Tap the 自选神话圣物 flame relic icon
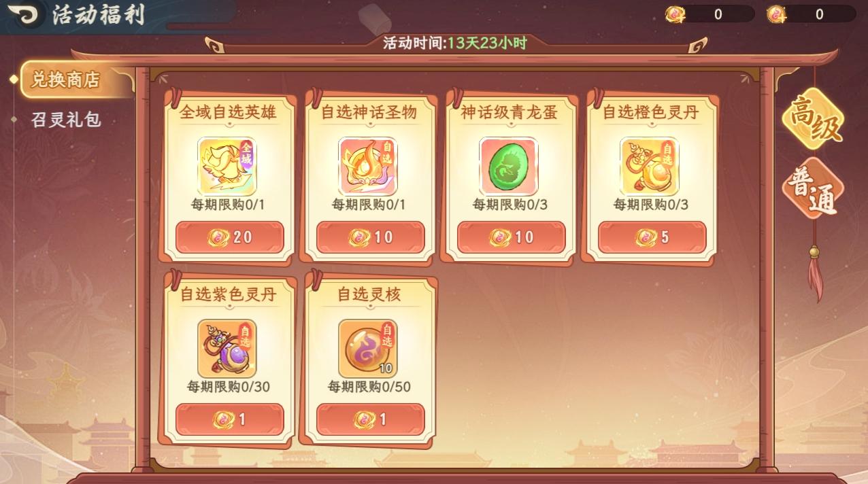868x484 pixels. [x=368, y=167]
